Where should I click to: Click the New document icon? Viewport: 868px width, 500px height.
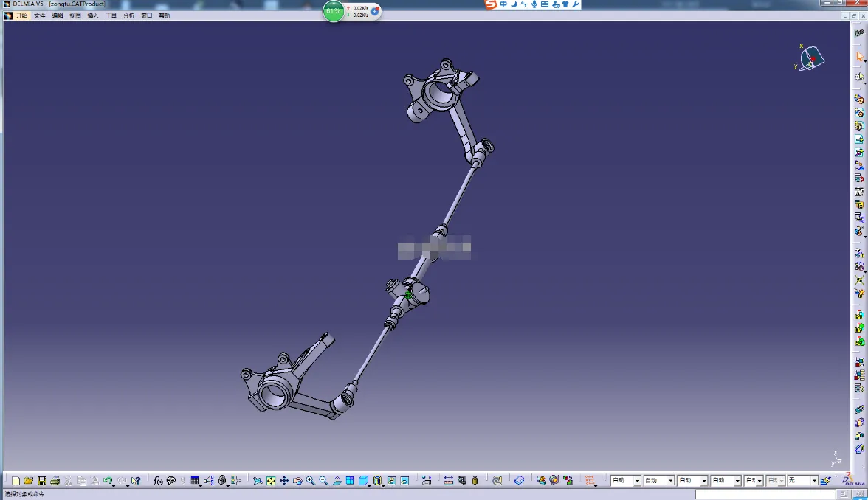coord(15,481)
